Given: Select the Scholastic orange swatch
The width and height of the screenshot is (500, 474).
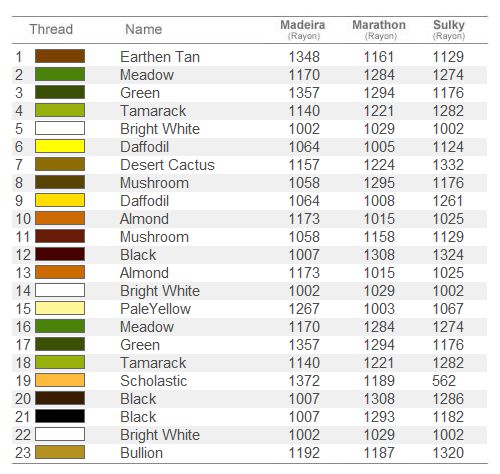Looking at the screenshot, I should [60, 380].
